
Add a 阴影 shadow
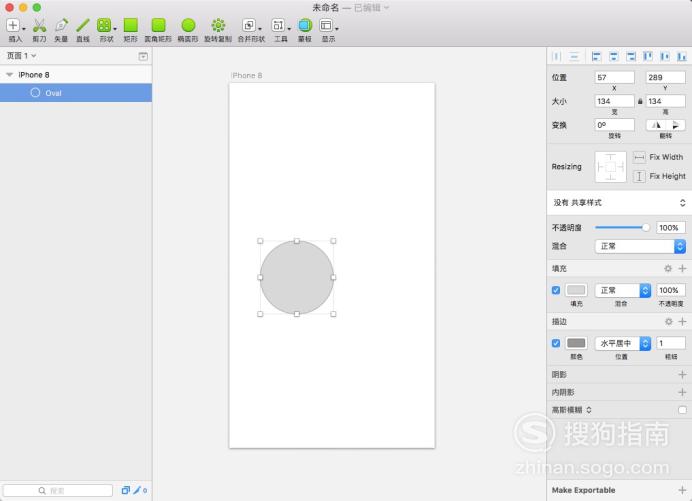click(x=682, y=374)
